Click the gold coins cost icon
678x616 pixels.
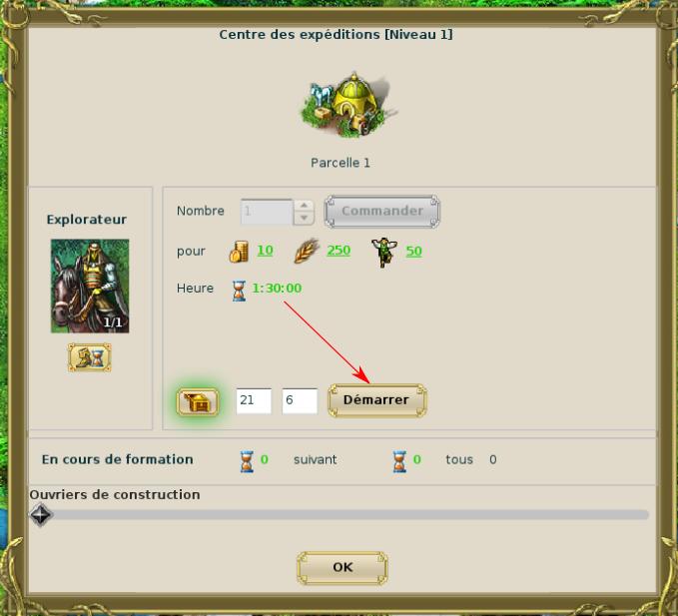coord(239,252)
